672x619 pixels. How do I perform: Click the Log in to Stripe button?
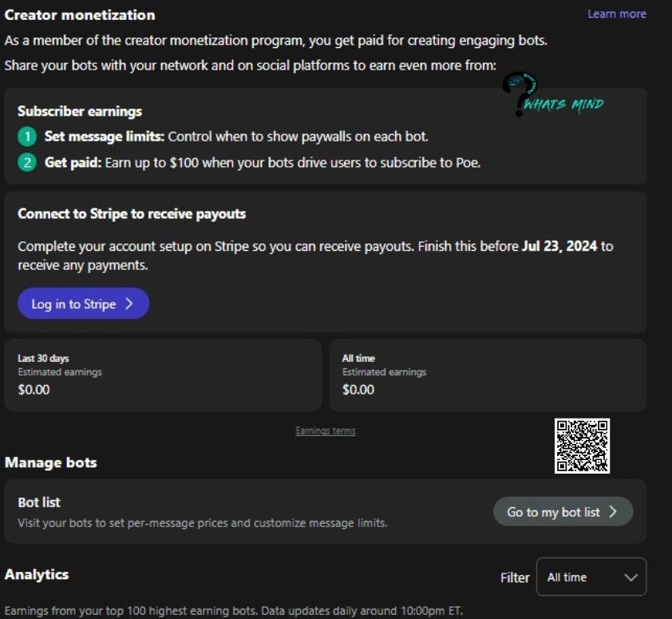84,304
